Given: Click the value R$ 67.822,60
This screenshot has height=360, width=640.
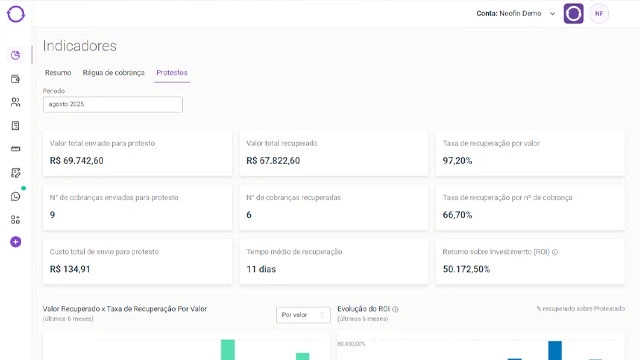Looking at the screenshot, I should [x=273, y=161].
